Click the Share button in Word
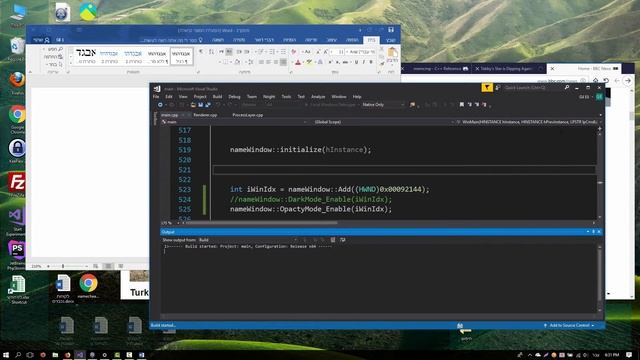 (41, 40)
